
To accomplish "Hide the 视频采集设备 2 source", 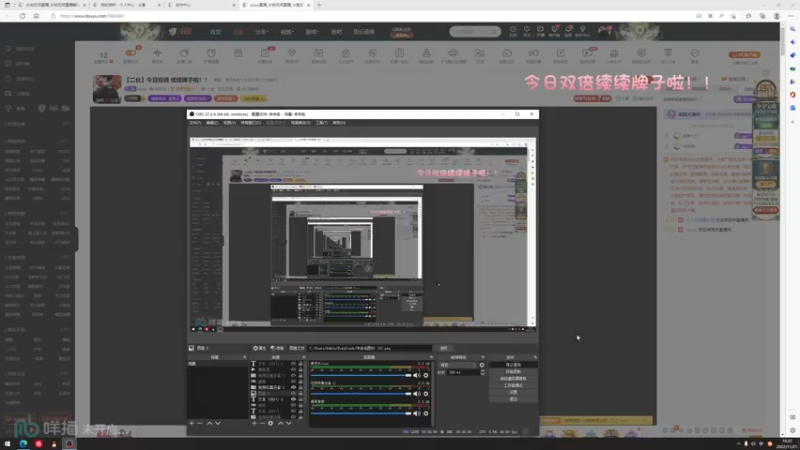I will pyautogui.click(x=293, y=387).
